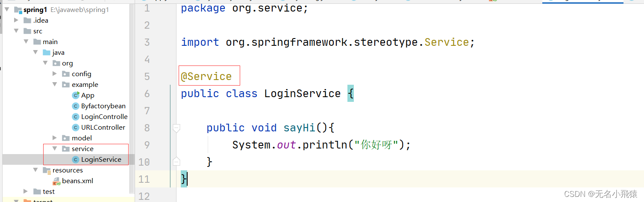The image size is (644, 202).
Task: Collapse the main folder arrow
Action: [26, 42]
